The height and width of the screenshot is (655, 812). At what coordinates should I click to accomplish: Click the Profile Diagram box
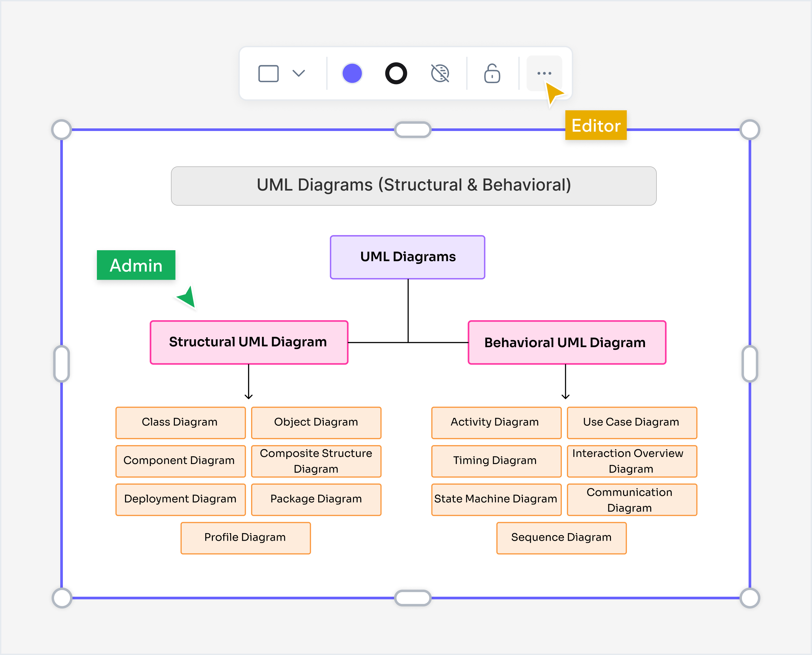246,538
